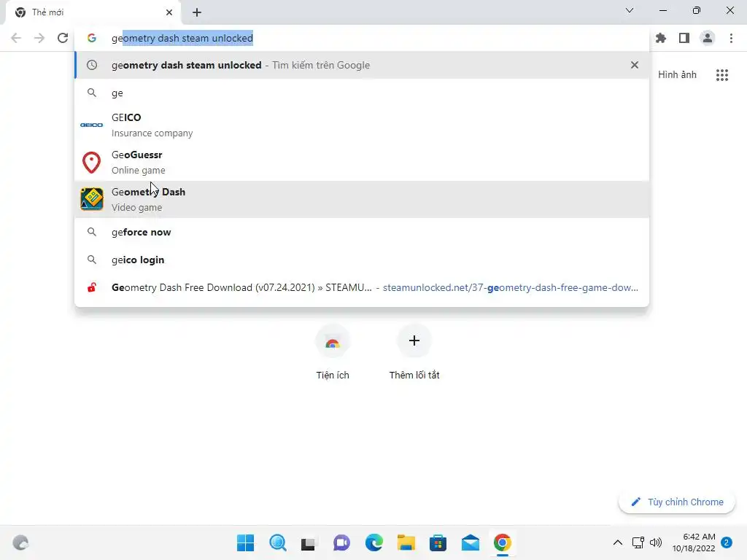Click the Geometry Dash game thumbnail icon
The height and width of the screenshot is (560, 747).
tap(91, 199)
